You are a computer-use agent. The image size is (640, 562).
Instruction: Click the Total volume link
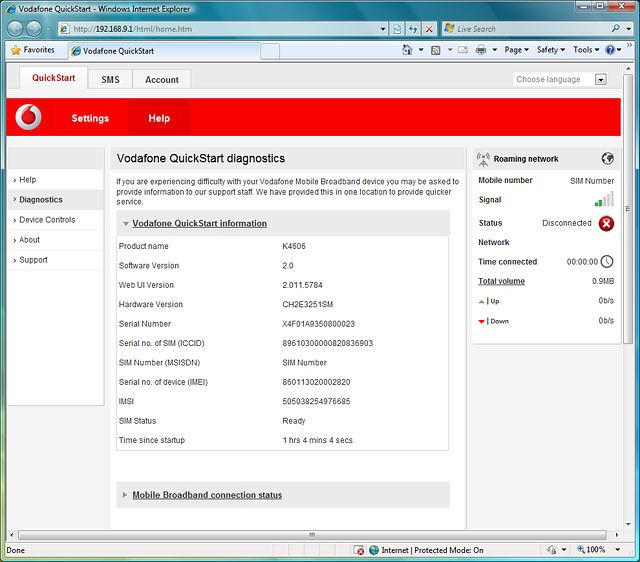[501, 281]
